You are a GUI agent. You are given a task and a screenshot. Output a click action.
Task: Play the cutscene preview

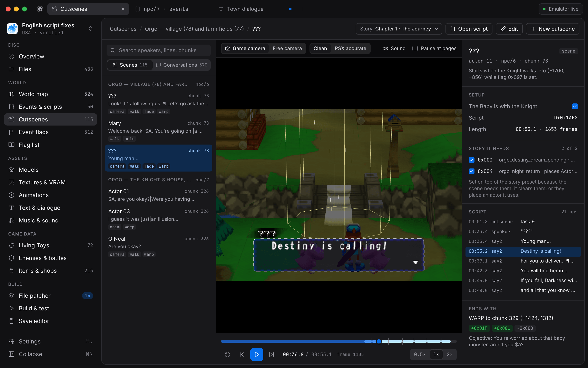point(257,354)
